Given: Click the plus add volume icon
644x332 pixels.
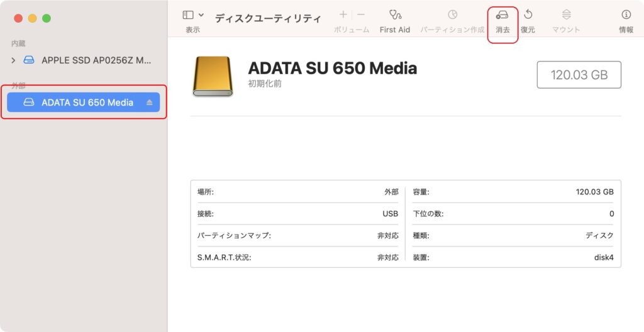Looking at the screenshot, I should [x=343, y=15].
